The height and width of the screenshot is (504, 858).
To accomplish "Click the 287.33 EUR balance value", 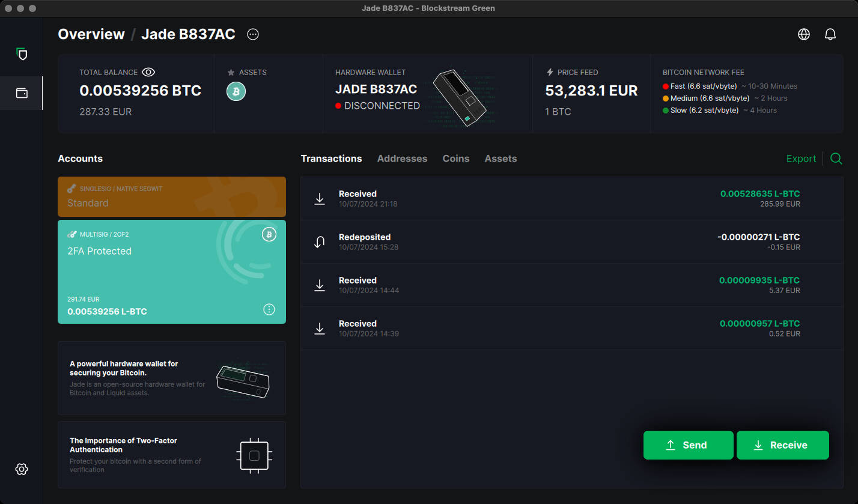I will [105, 112].
